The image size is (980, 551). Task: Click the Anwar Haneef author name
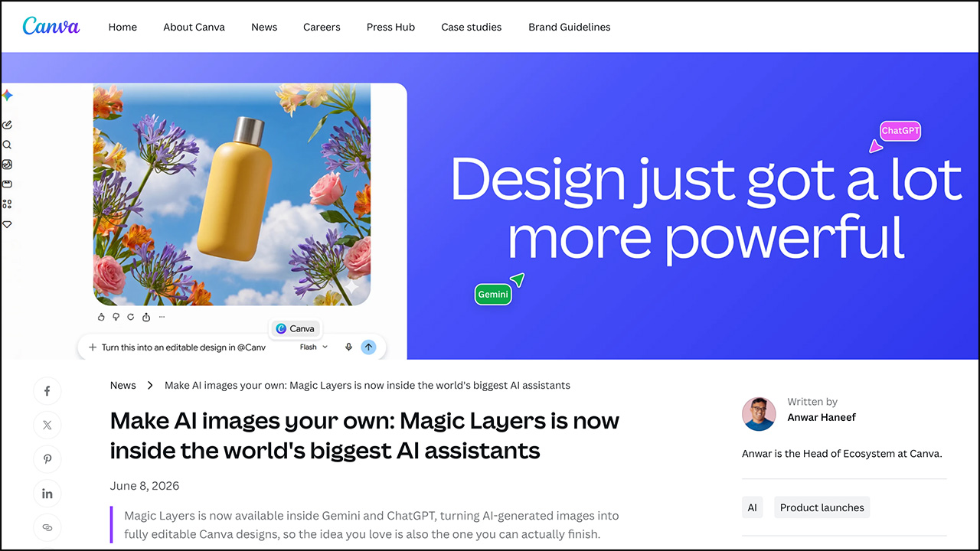(x=822, y=417)
